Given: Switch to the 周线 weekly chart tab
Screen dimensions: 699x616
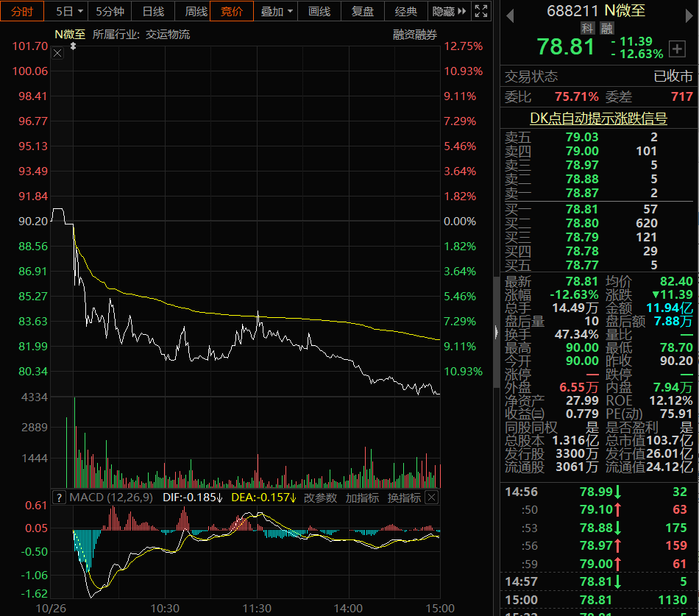Looking at the screenshot, I should tap(196, 11).
